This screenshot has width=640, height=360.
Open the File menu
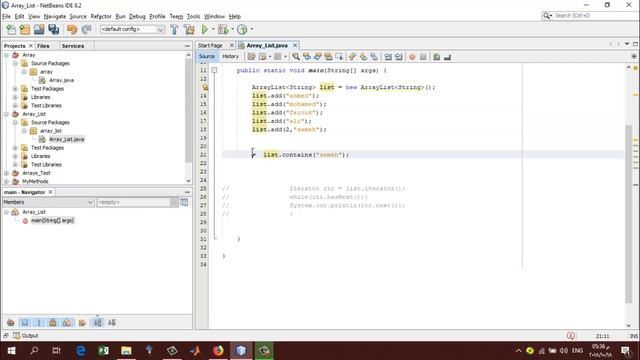point(6,16)
